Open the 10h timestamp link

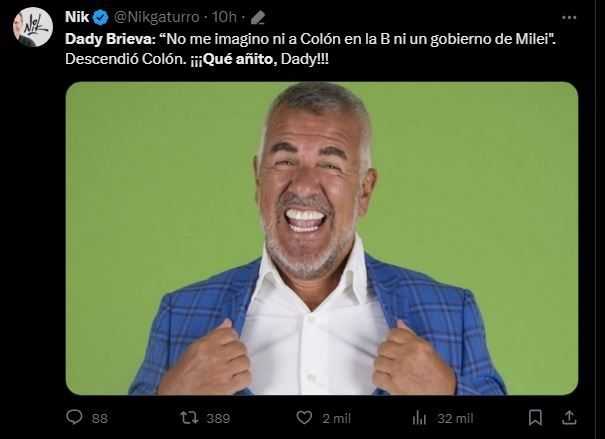point(224,17)
